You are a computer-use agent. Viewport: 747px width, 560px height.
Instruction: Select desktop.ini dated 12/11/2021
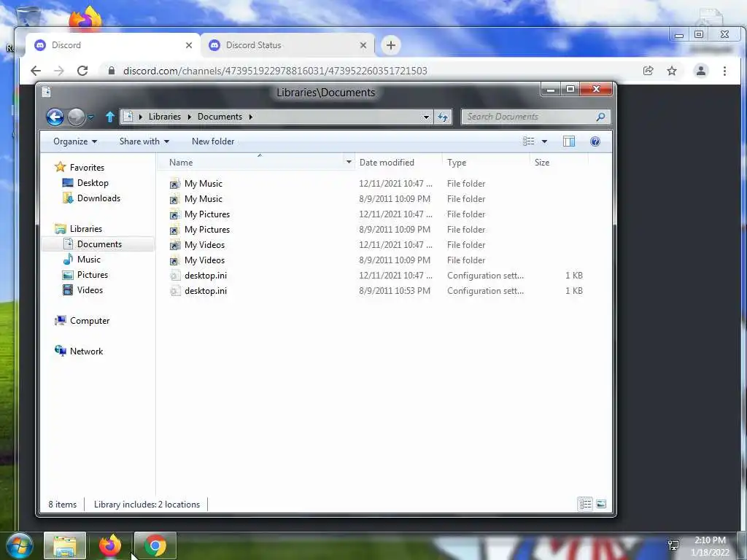(x=205, y=275)
